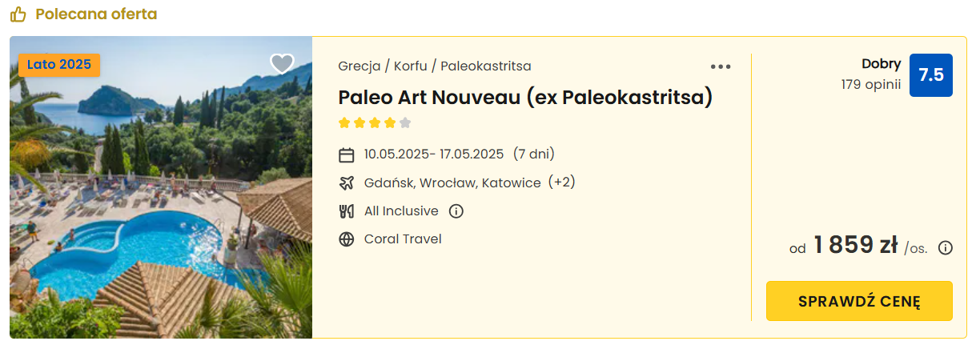The height and width of the screenshot is (345, 980).
Task: Click the Grecja / Korfu / Paleokastritsa breadcrumb
Action: (x=435, y=66)
